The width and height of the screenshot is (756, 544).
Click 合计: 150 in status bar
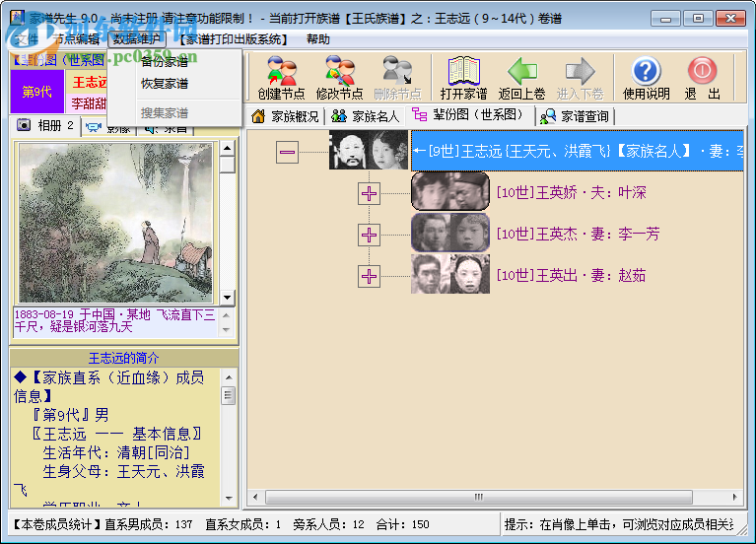402,524
